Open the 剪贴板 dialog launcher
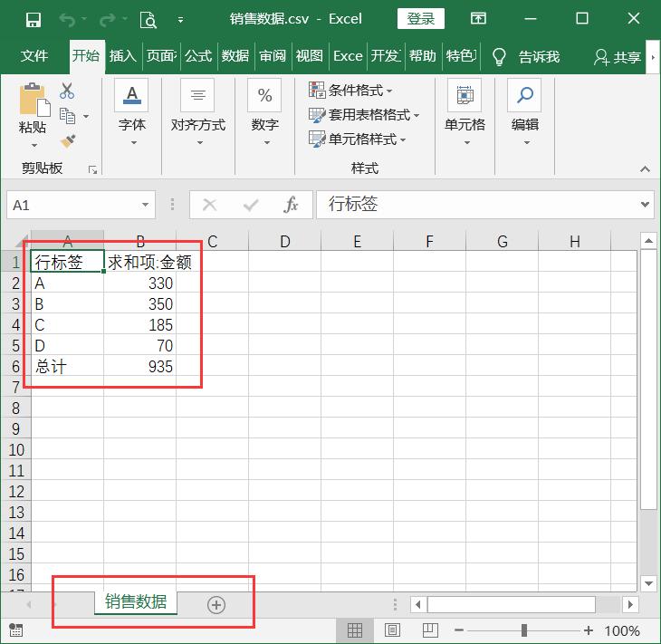Screen dimensions: 661x644 92,170
